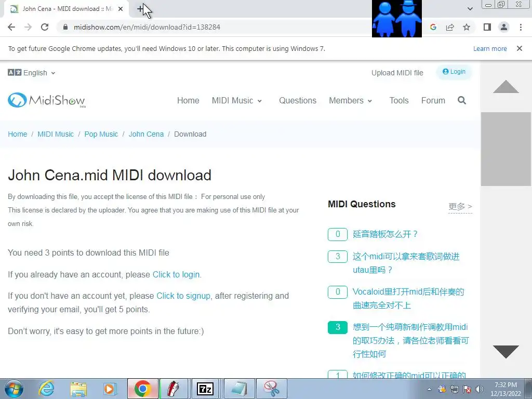This screenshot has height=399, width=532.
Task: Click the 更多 link in MIDI Questions
Action: click(460, 206)
